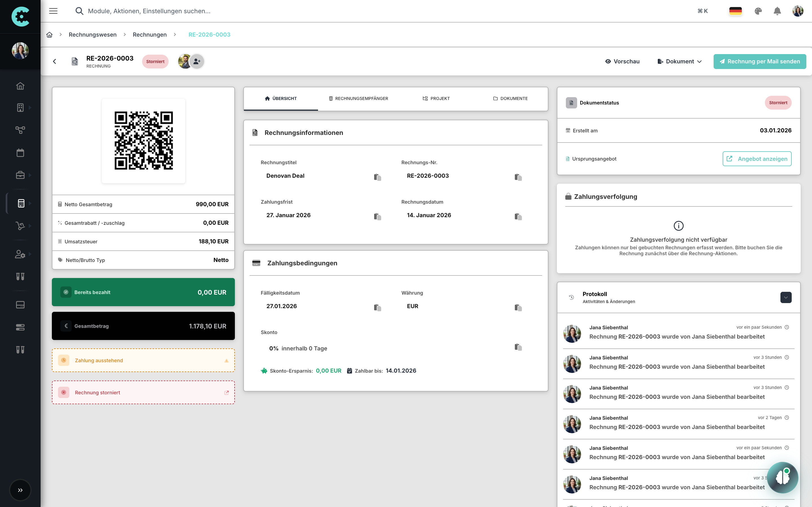Image resolution: width=812 pixels, height=507 pixels.
Task: Open the notifications bell
Action: (777, 11)
